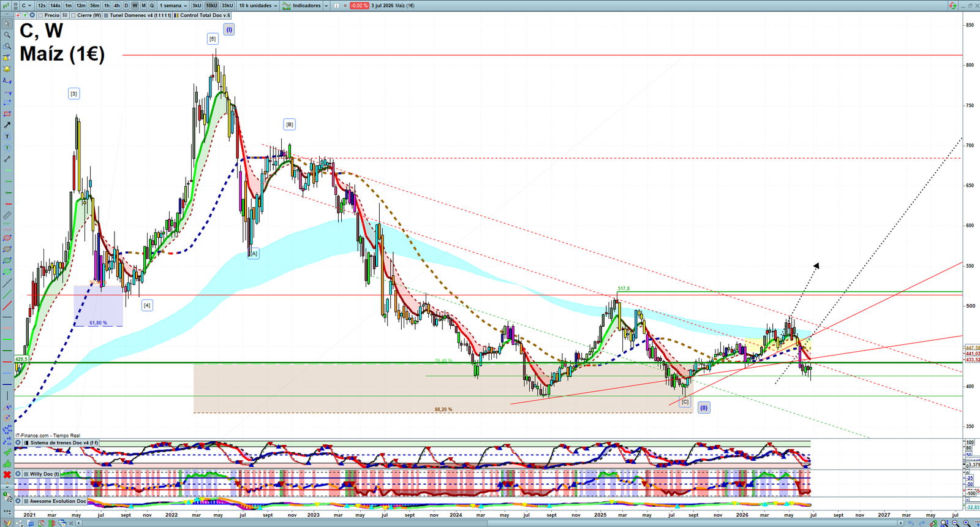Screen dimensions: 980x527
Task: Open the share icon in bottom bar
Action: (19, 523)
